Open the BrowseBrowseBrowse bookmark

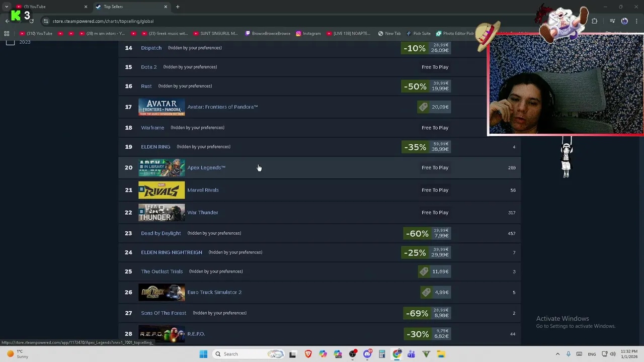coord(267,33)
